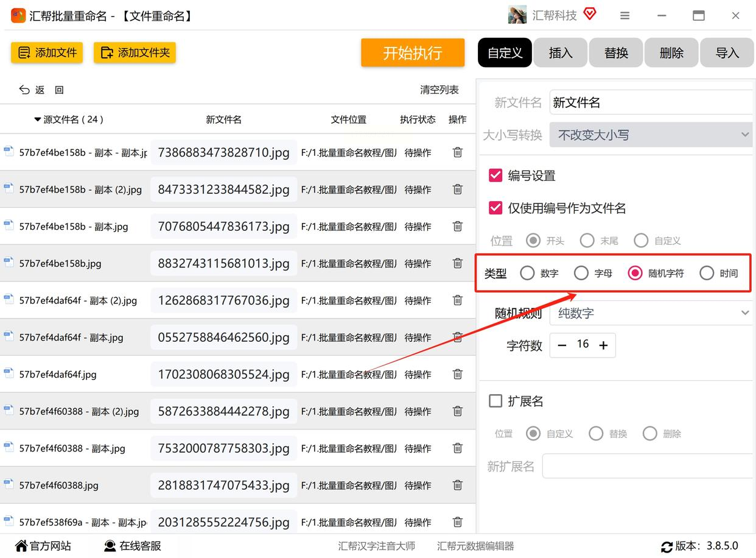
Task: Open 汇帮汉字注音大师 link
Action: point(377,546)
